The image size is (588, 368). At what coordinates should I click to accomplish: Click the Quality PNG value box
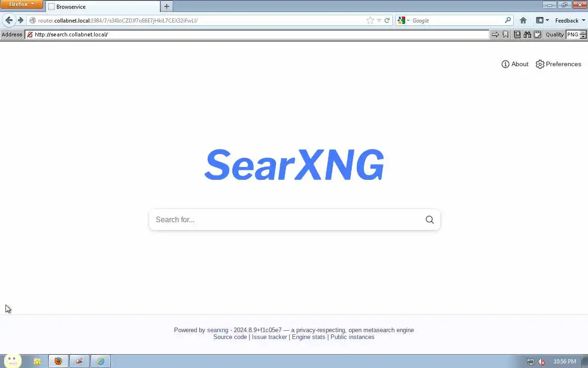[573, 34]
